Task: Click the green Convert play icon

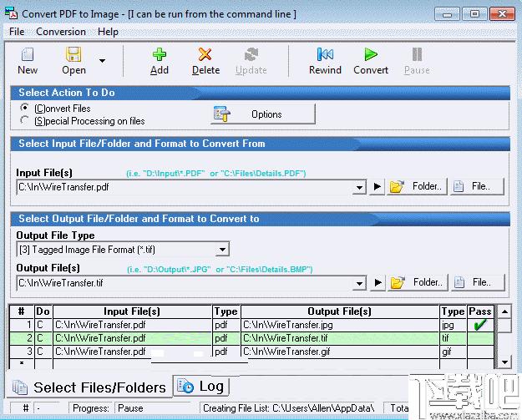Action: tap(371, 54)
